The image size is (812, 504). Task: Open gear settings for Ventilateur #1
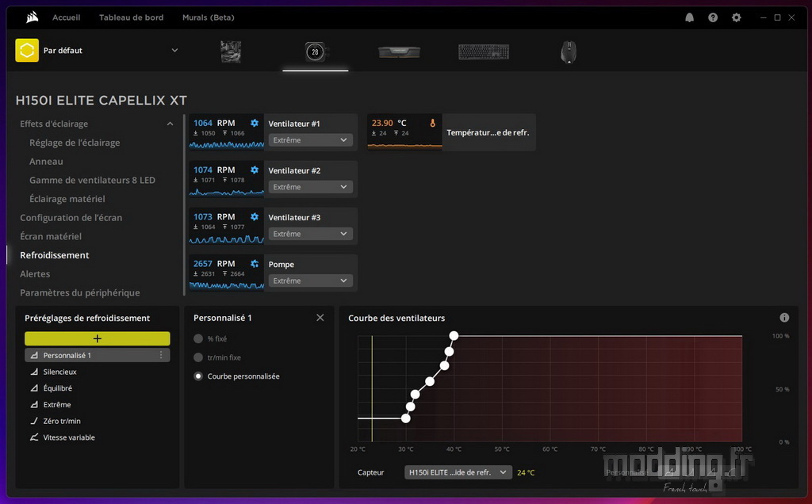pos(255,123)
